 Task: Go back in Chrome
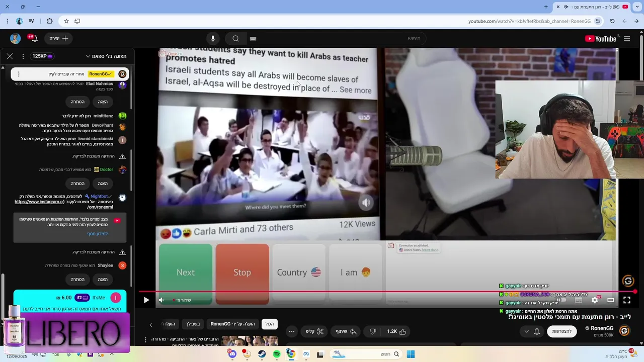coord(637,21)
